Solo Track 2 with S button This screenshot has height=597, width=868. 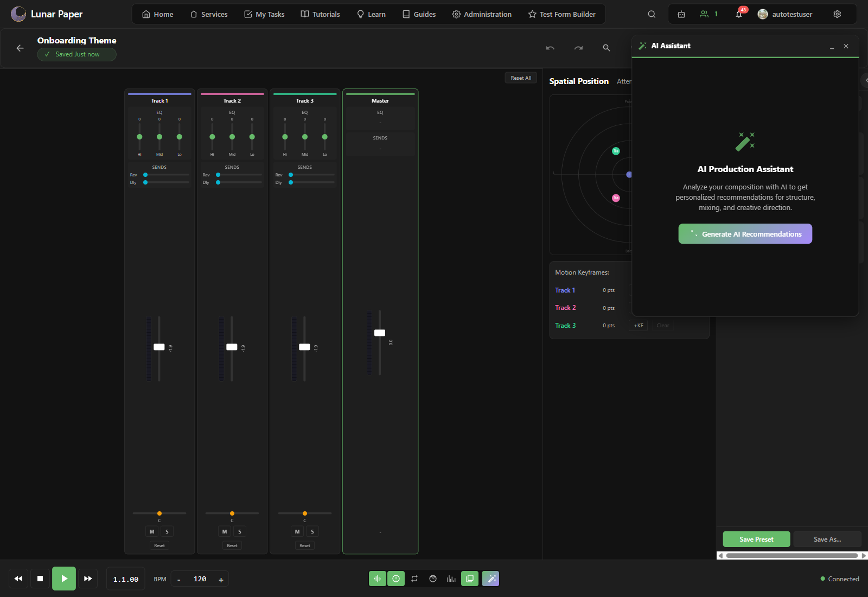(x=240, y=531)
